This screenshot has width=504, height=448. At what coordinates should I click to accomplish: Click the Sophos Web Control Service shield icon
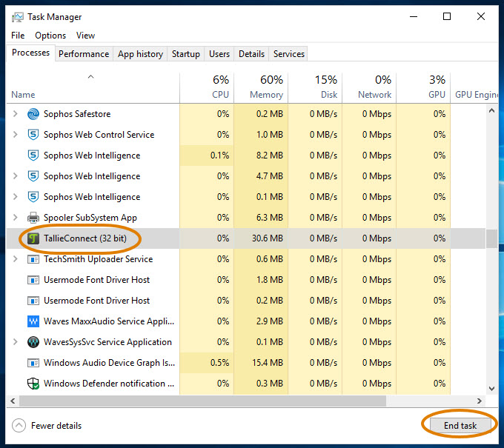(x=33, y=135)
